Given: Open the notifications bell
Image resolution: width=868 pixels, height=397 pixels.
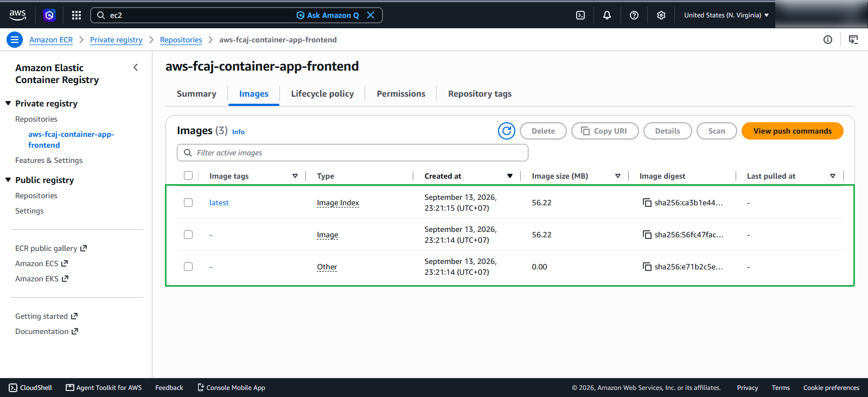Looking at the screenshot, I should [607, 15].
